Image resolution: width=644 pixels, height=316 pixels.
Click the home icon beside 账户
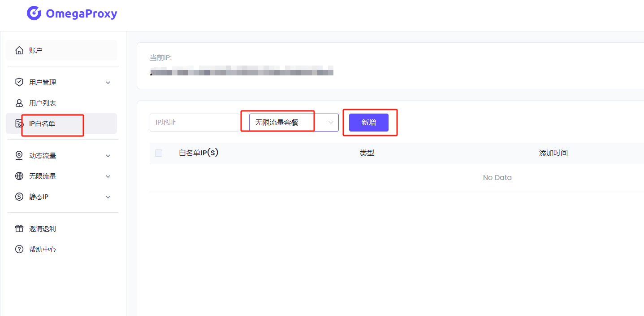coord(19,50)
